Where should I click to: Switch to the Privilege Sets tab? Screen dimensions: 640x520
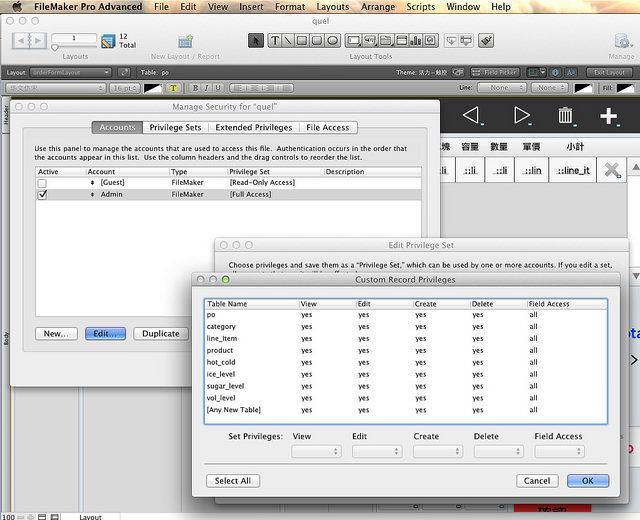pyautogui.click(x=176, y=127)
